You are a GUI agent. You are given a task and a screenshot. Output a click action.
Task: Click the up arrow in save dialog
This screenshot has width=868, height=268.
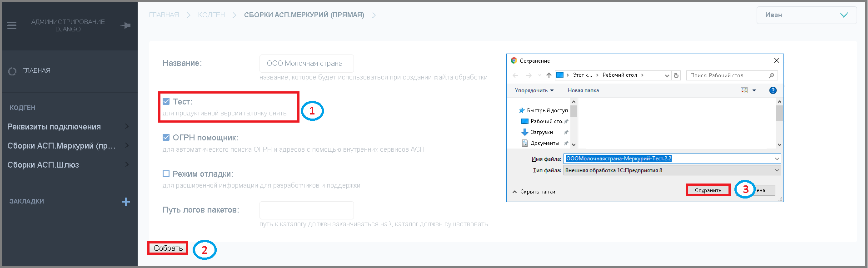tap(549, 75)
